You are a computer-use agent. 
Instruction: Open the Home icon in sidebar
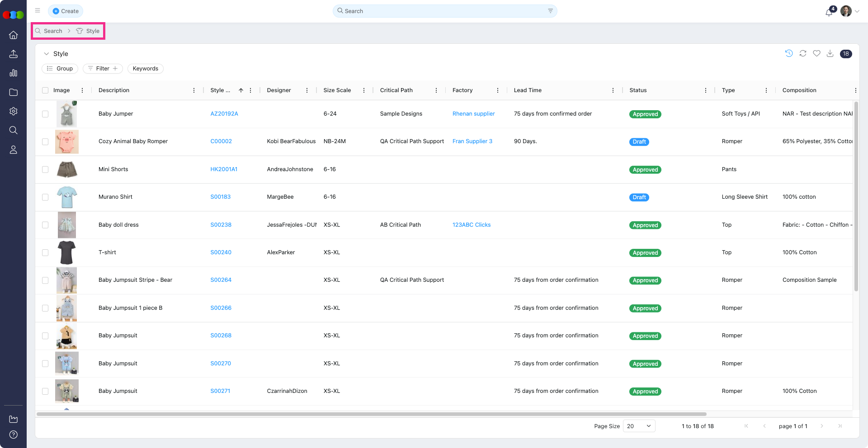[14, 35]
